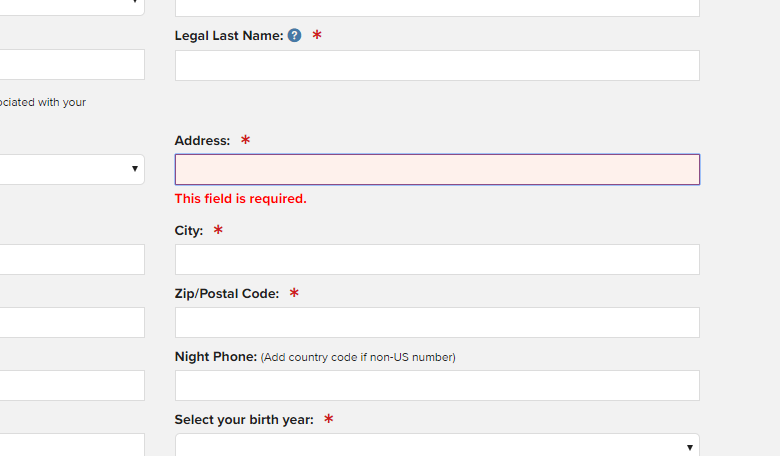Click the left-column field beside the City input

coord(72,260)
